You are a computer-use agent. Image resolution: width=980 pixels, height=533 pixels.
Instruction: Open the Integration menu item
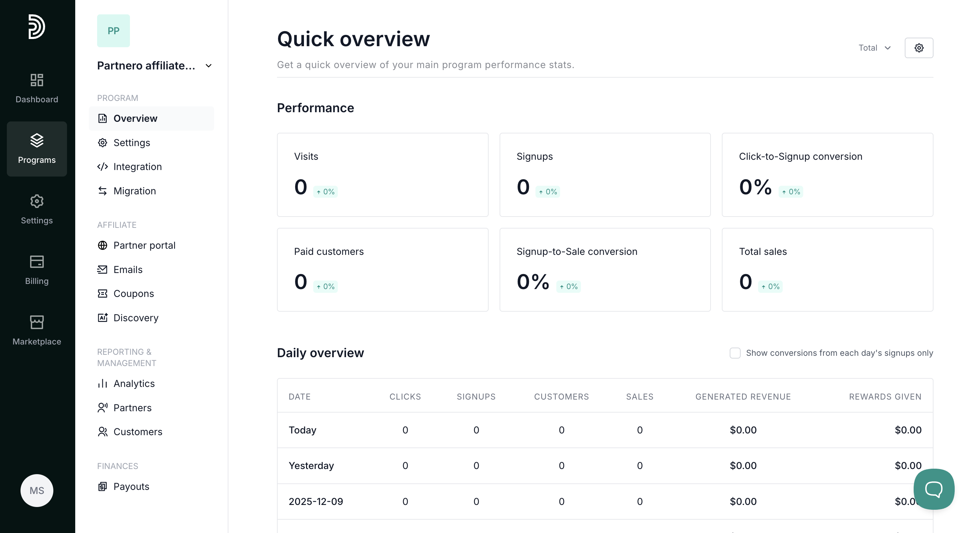(137, 167)
